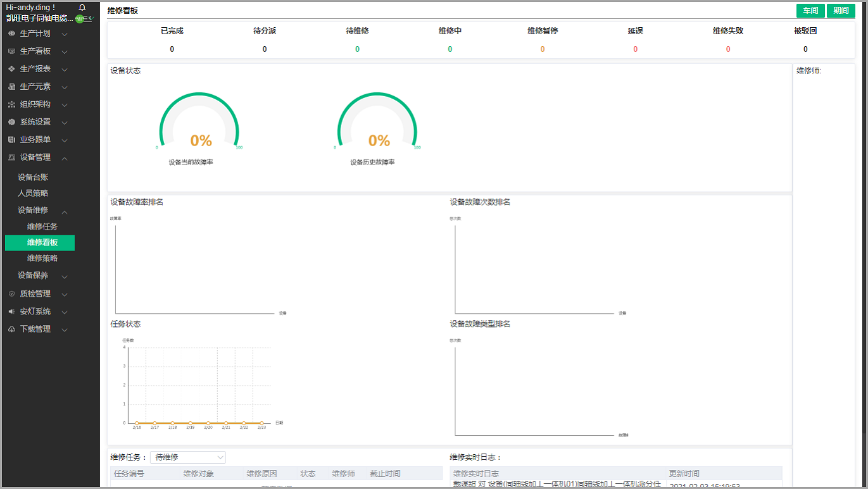Select the 维修策略 menu item
868x489 pixels.
42,258
